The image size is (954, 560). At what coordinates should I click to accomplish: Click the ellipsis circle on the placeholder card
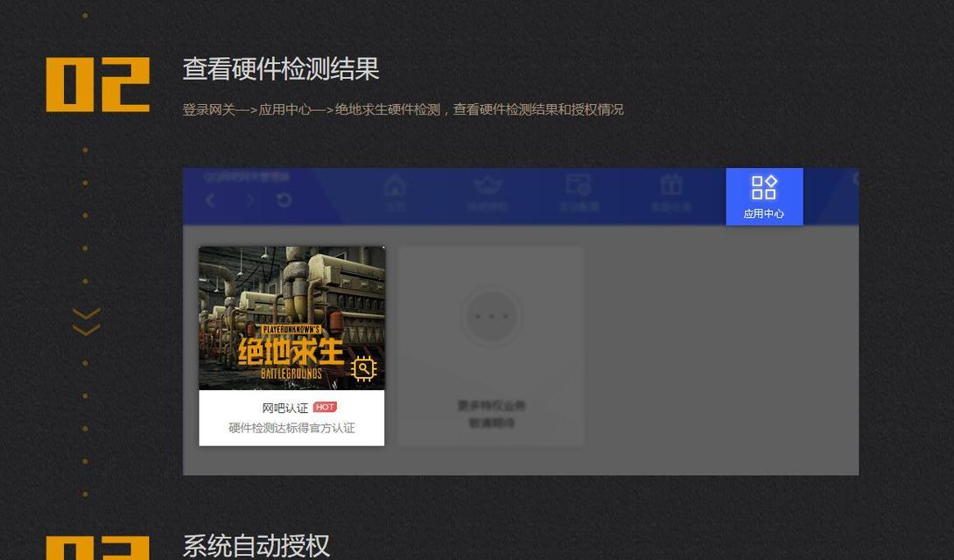click(x=492, y=316)
